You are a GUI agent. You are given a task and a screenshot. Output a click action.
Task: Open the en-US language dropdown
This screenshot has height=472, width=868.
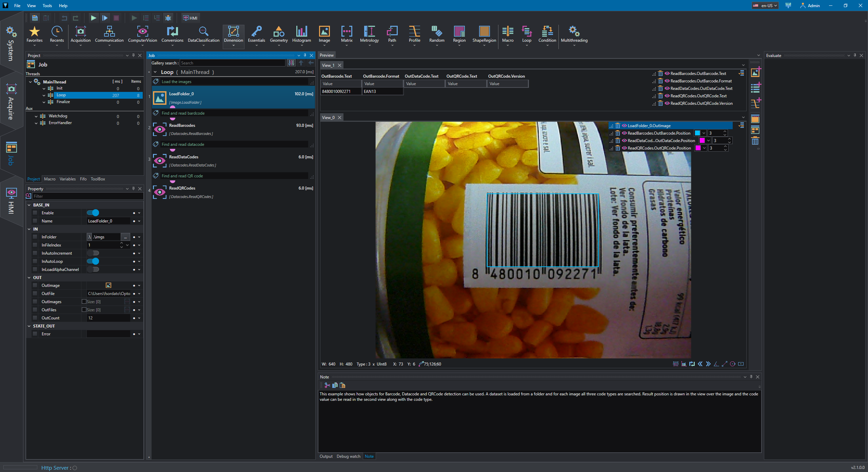(x=765, y=5)
